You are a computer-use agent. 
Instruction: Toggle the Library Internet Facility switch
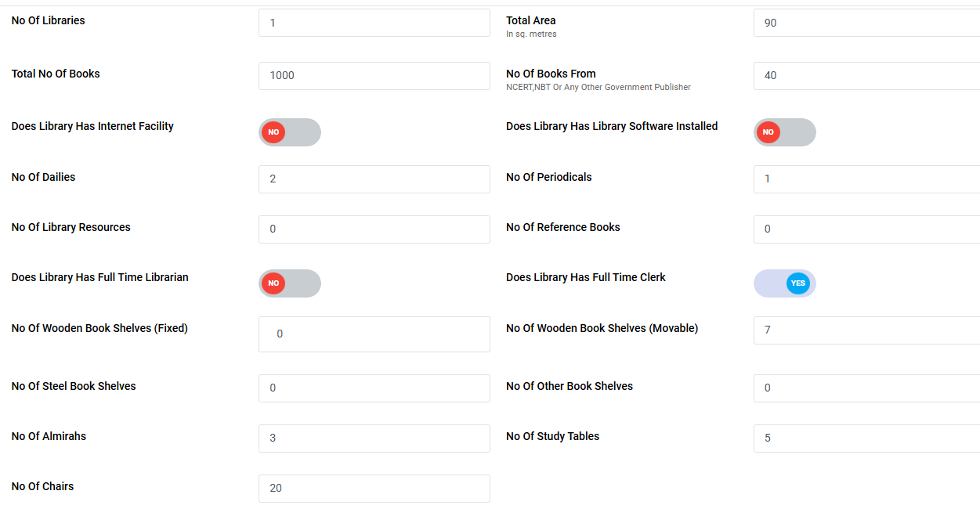tap(289, 132)
